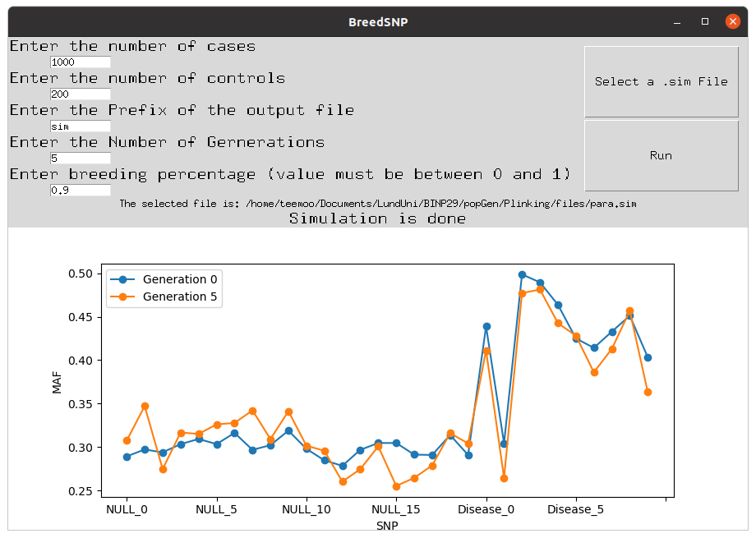Click the Run button
This screenshot has height=538, width=756.
[661, 154]
